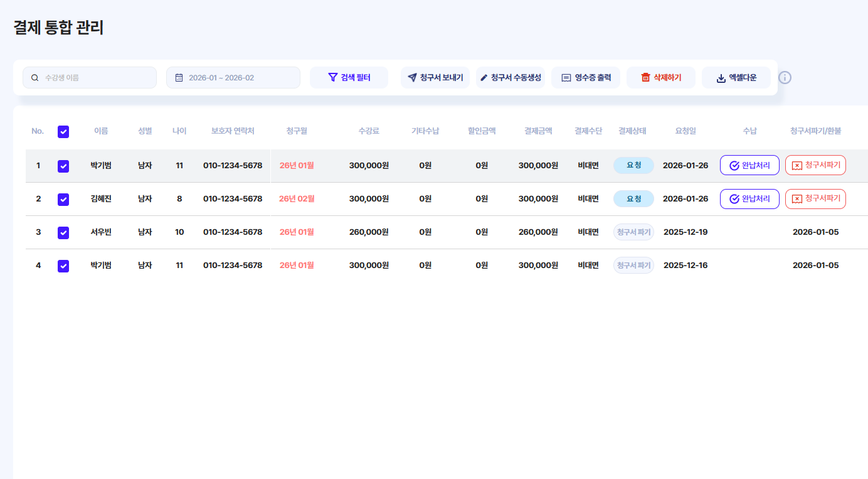The height and width of the screenshot is (479, 868).
Task: Uncheck the checkbox for row 1
Action: tap(63, 166)
